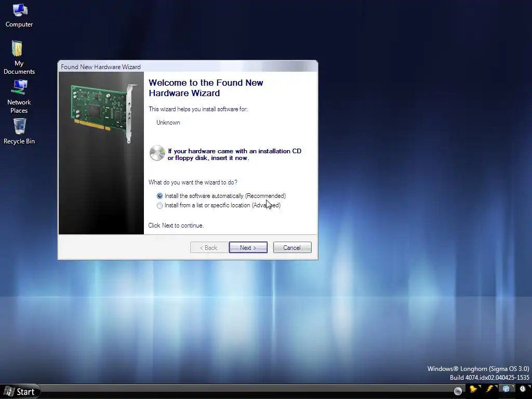Open the My Documents desktop icon
The width and height of the screenshot is (532, 399).
19,57
